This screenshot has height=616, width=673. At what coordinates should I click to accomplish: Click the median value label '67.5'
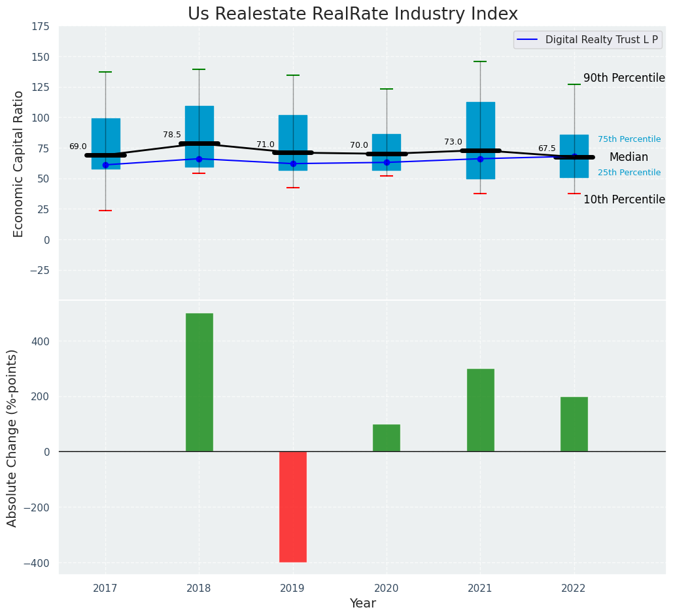point(547,148)
